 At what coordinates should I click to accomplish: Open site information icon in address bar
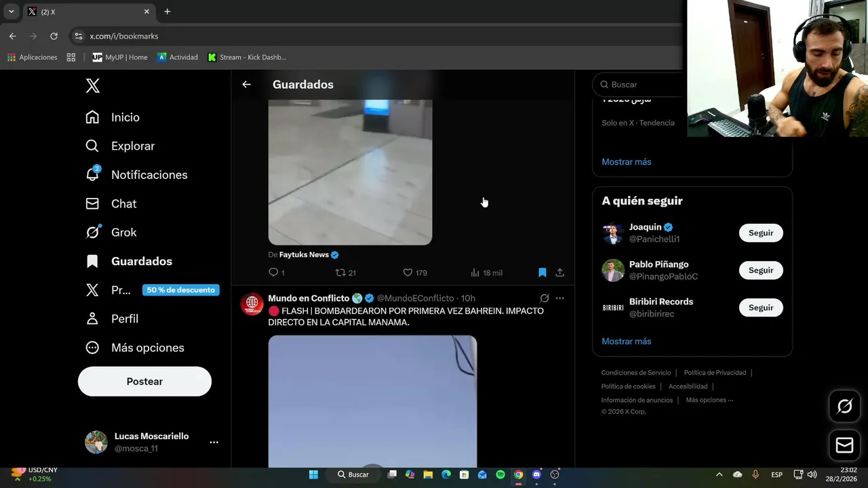pyautogui.click(x=78, y=36)
